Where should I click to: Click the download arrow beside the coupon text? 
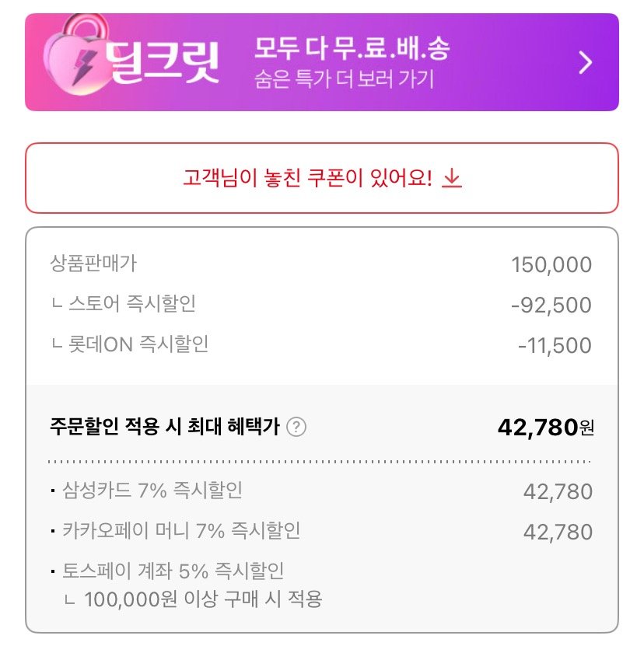click(452, 179)
